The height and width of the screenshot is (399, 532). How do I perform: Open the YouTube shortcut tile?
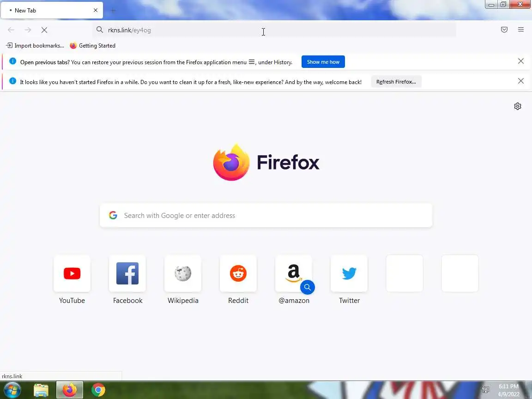[72, 273]
